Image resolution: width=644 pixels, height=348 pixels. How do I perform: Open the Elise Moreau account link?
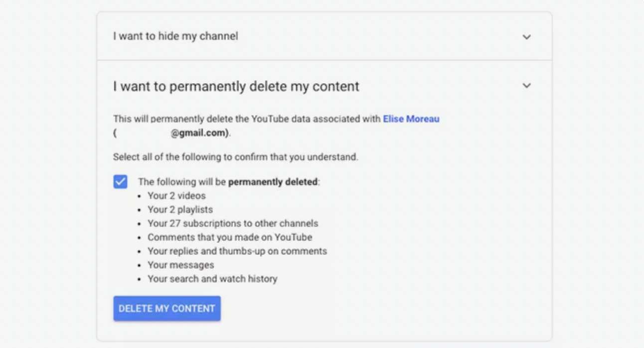(x=411, y=119)
